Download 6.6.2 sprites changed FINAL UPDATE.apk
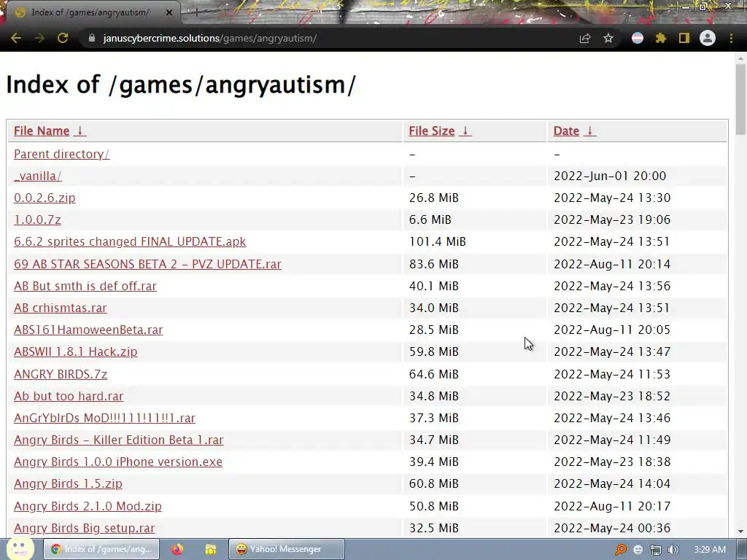The image size is (747, 560). 130,241
